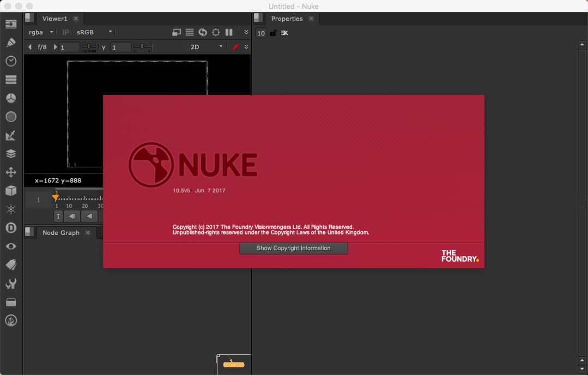Click Properties scrollbar bottom down arrow
This screenshot has height=375, width=588.
click(582, 369)
